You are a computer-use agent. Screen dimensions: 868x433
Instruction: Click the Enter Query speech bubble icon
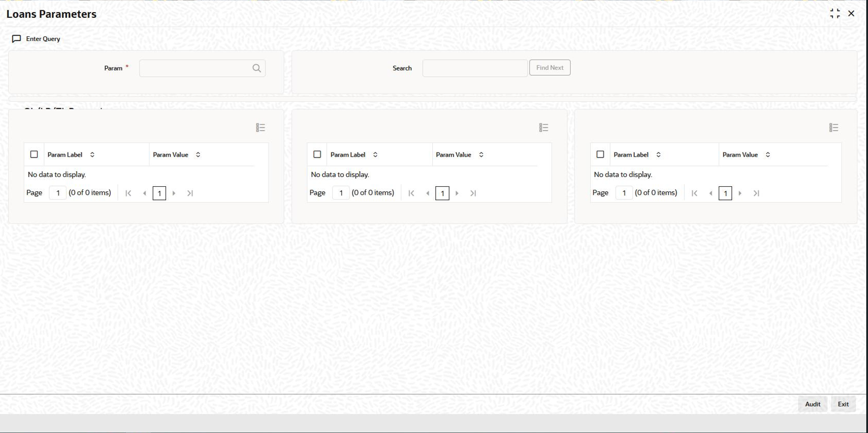[x=16, y=39]
